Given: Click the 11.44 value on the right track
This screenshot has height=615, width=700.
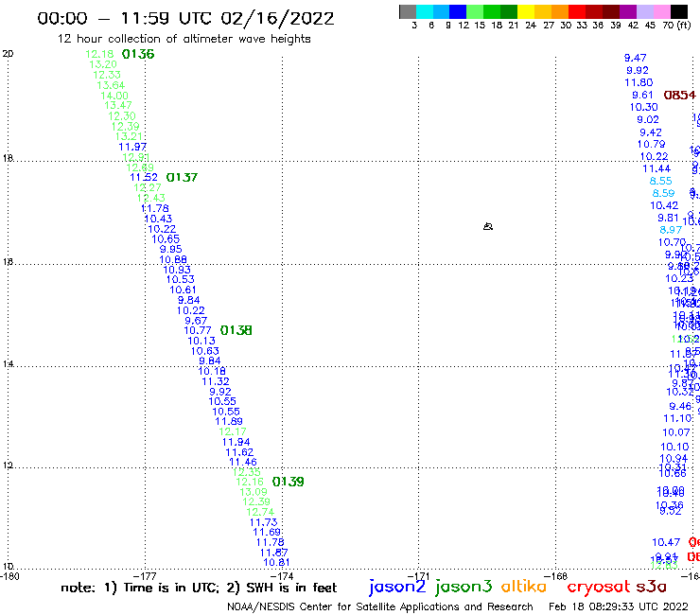Looking at the screenshot, I should (x=656, y=168).
